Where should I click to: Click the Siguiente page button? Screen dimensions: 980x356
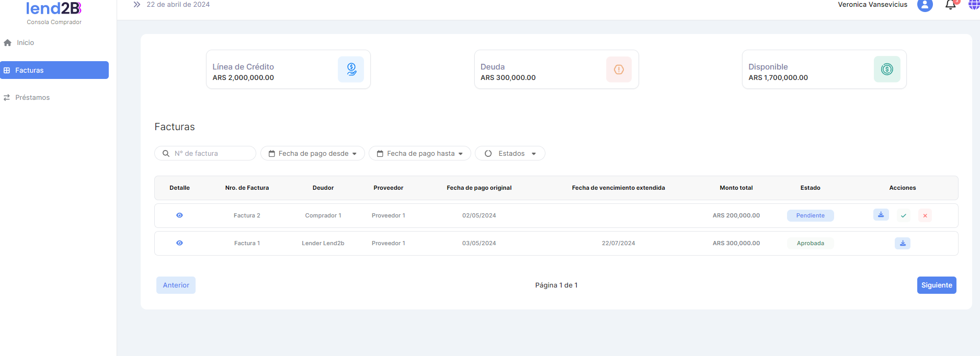[936, 285]
